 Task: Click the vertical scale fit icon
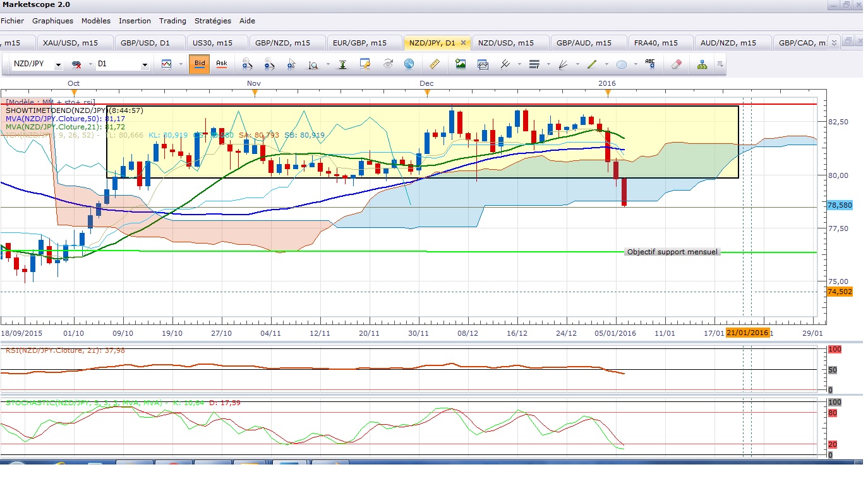342,64
